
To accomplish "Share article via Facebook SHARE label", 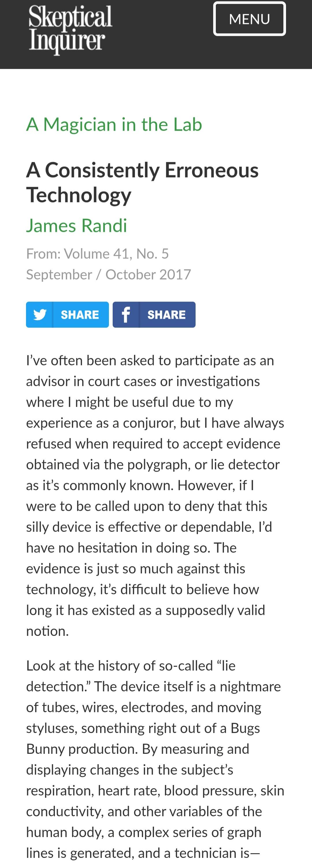I will [x=166, y=315].
